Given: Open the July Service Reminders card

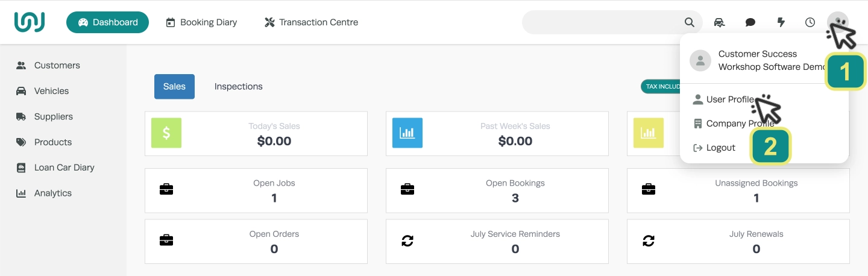Looking at the screenshot, I should click(497, 242).
